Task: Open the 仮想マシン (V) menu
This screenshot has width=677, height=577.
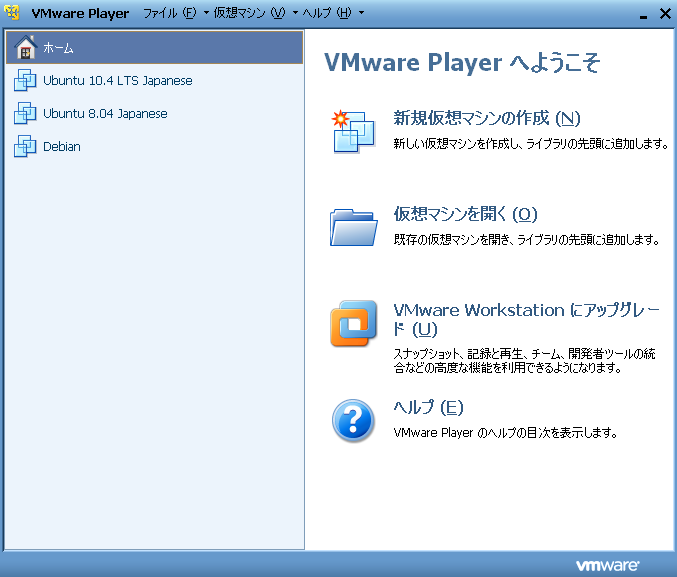Action: [250, 13]
